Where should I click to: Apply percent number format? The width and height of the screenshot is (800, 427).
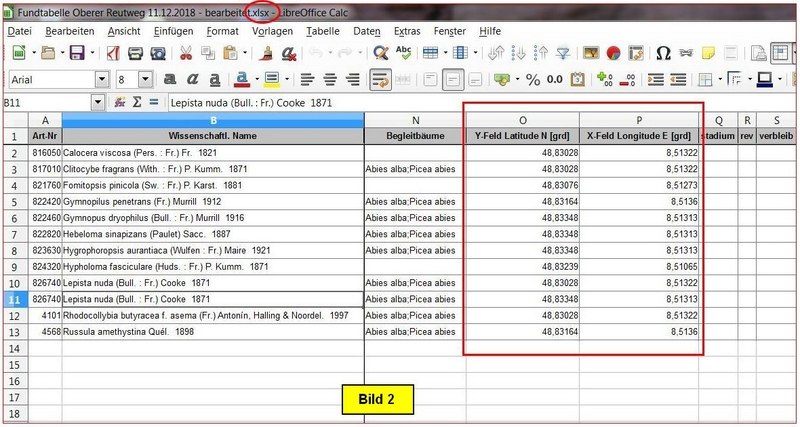coord(532,79)
